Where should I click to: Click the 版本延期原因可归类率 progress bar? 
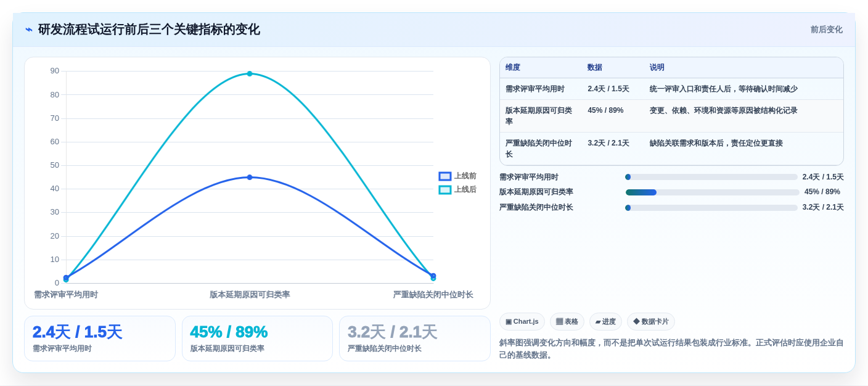click(x=713, y=192)
